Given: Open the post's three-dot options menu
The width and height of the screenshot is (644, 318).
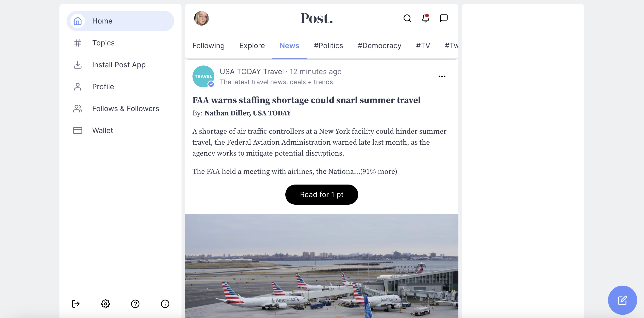Looking at the screenshot, I should [442, 76].
